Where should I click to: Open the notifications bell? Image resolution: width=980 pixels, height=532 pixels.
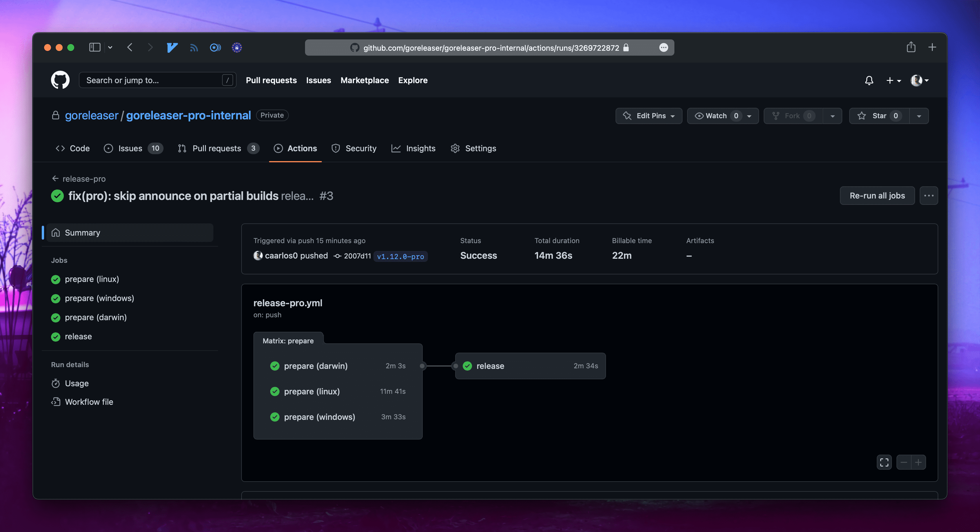pos(869,80)
